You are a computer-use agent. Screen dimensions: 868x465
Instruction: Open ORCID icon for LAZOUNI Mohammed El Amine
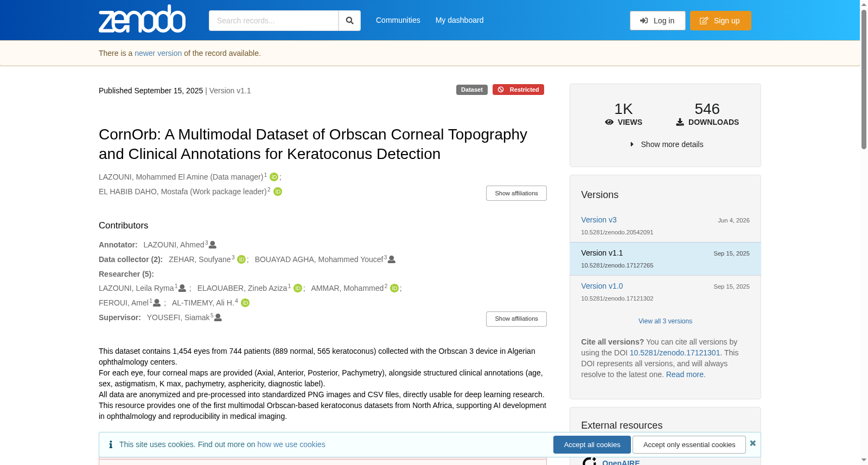pos(274,177)
